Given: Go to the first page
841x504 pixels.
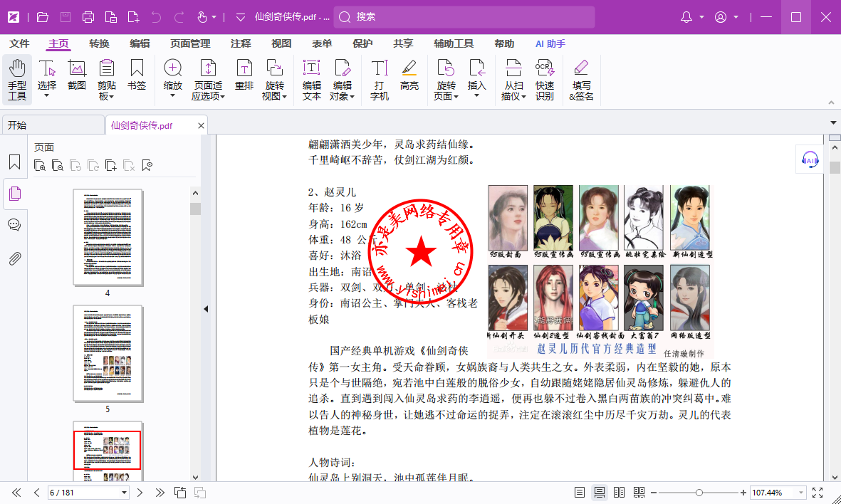Looking at the screenshot, I should 16,492.
